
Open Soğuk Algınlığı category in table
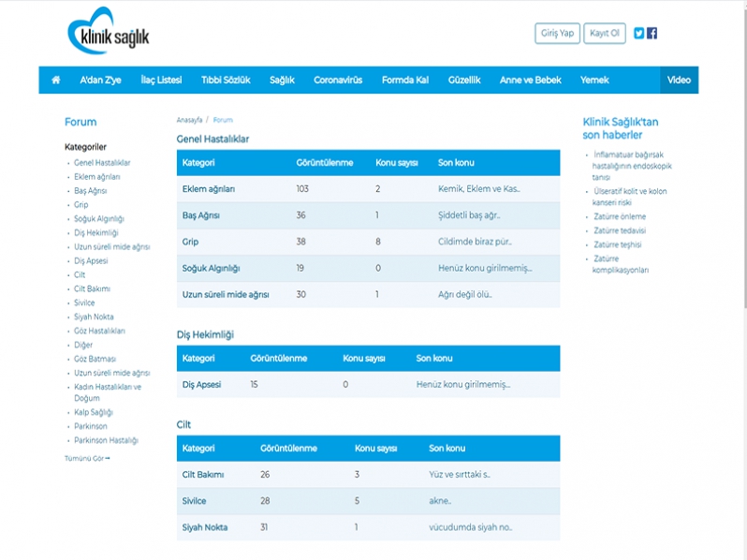pyautogui.click(x=211, y=269)
